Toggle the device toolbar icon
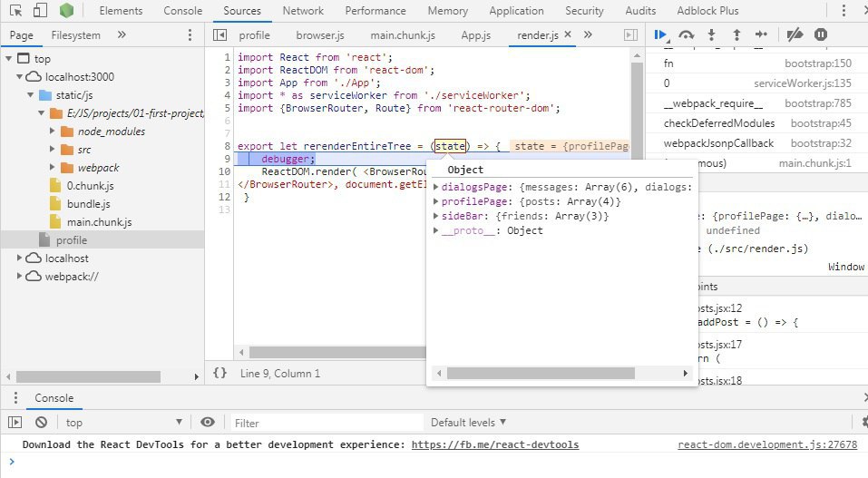This screenshot has width=868, height=478. 41,11
